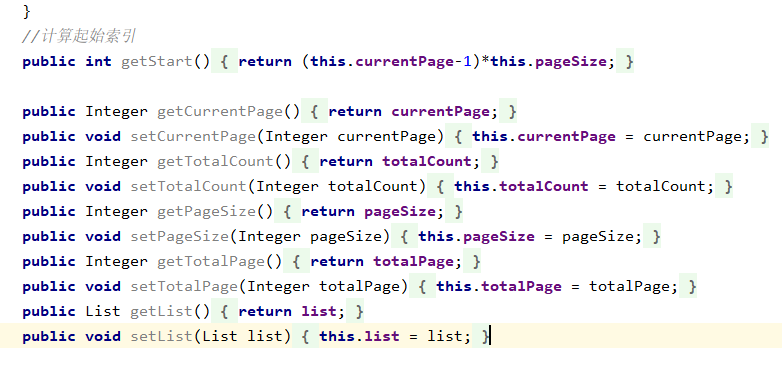Expand opening fold brace of setTotalPage
The width and height of the screenshot is (782, 372).
coord(422,286)
